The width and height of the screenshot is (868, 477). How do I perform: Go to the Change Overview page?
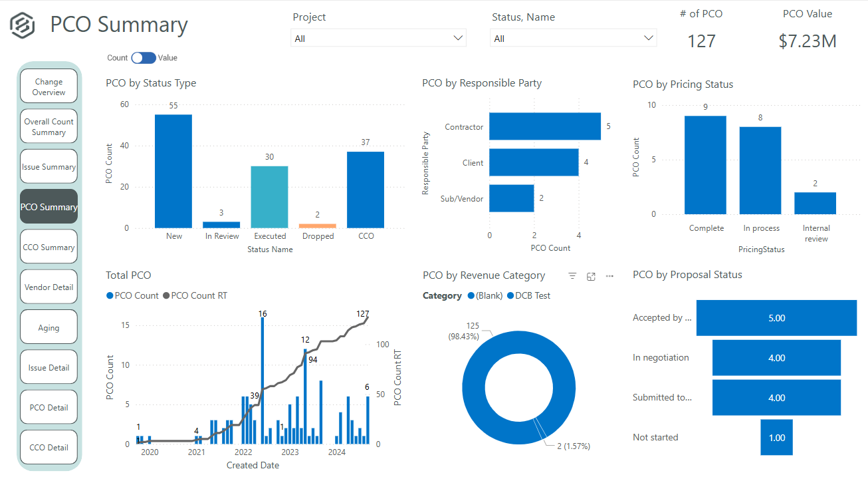pos(49,87)
